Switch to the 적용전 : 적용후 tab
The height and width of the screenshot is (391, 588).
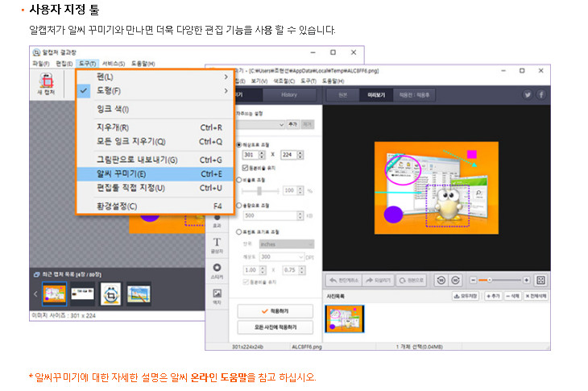point(414,95)
